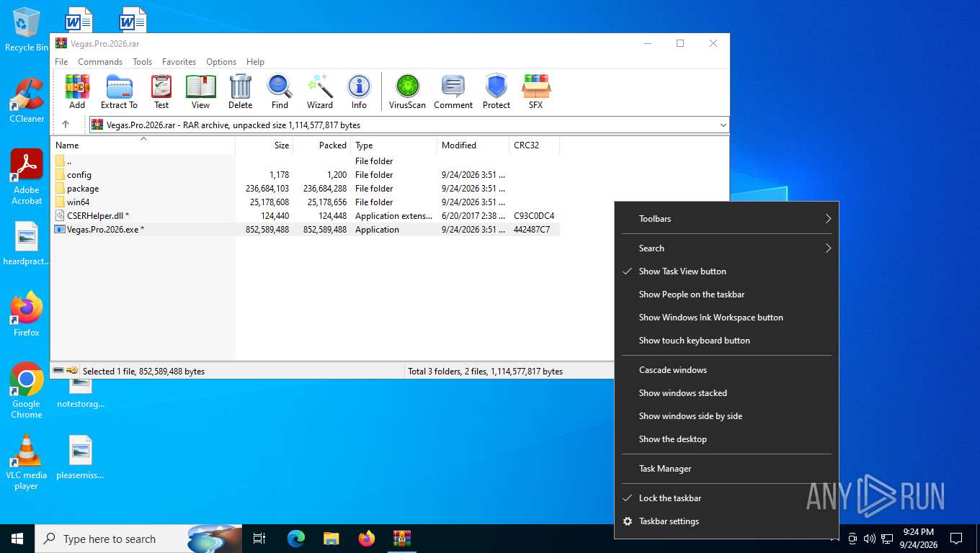Open CCleaner desktop shortcut
This screenshot has height=553, width=980.
[x=27, y=100]
